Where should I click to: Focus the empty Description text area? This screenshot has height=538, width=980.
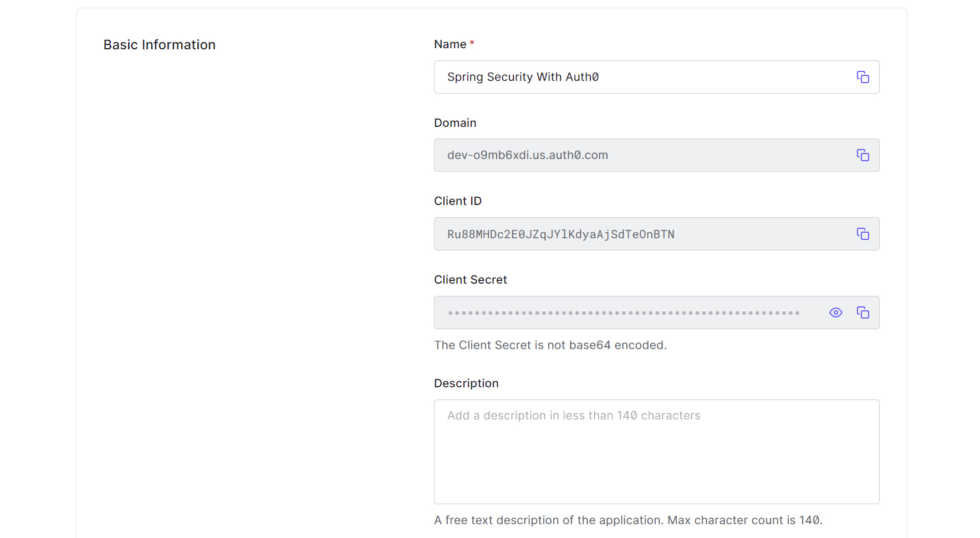tap(656, 452)
